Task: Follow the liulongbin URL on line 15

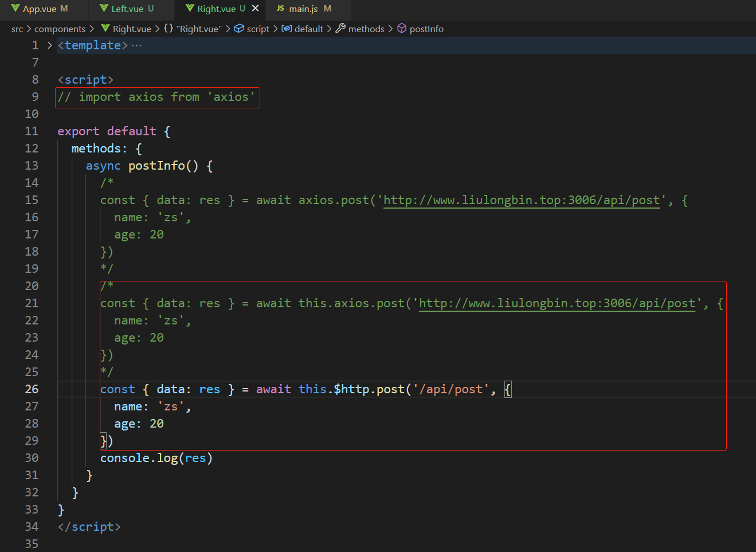Action: pyautogui.click(x=522, y=200)
